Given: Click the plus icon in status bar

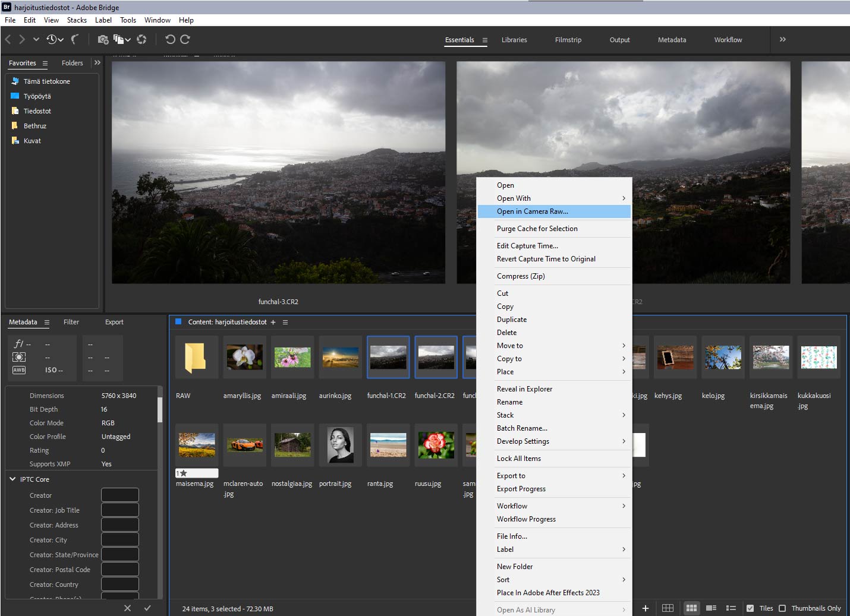Looking at the screenshot, I should click(x=645, y=608).
